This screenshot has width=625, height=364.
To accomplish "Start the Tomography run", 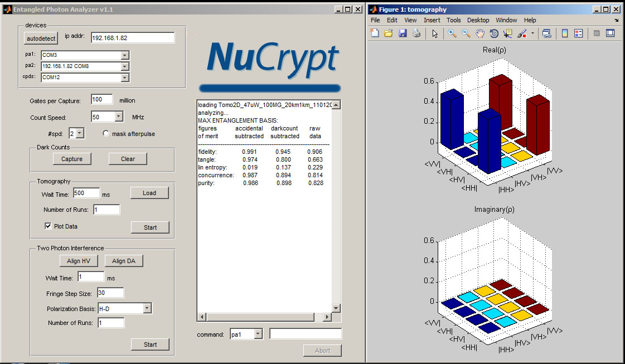I will pyautogui.click(x=149, y=227).
